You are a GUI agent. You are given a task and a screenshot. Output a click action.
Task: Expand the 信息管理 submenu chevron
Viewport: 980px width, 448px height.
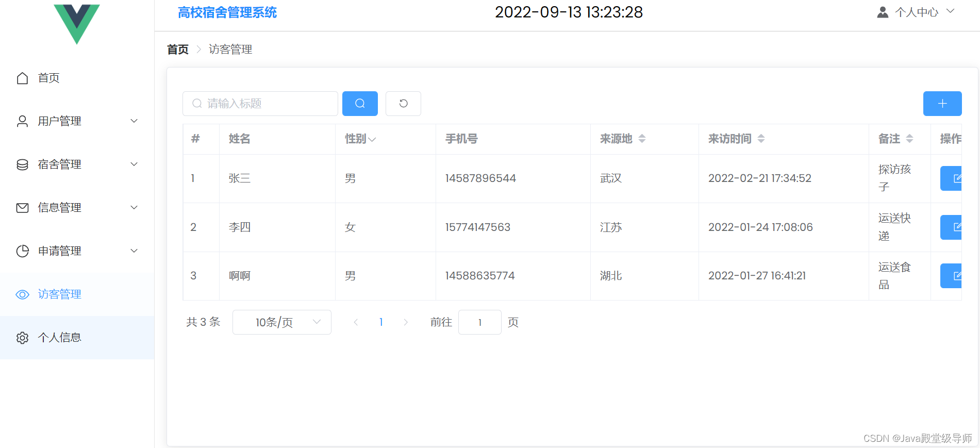pyautogui.click(x=134, y=208)
